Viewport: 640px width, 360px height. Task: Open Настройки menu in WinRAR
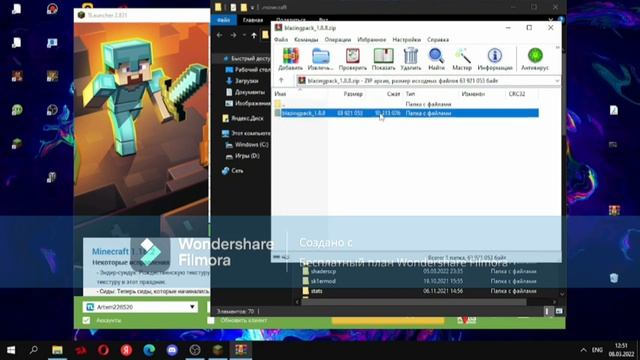pos(407,40)
